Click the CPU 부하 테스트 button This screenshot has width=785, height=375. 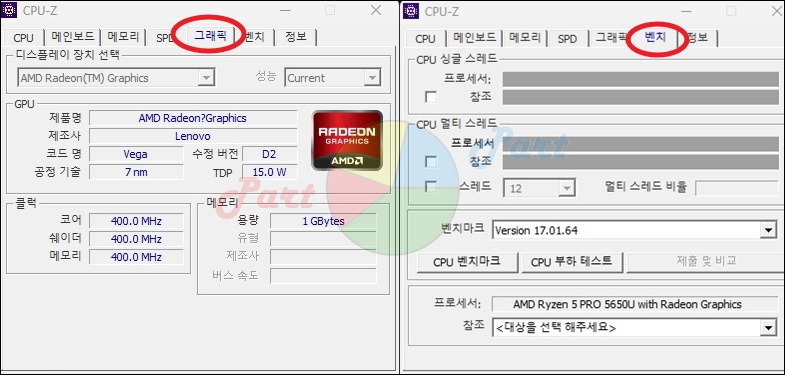click(572, 262)
